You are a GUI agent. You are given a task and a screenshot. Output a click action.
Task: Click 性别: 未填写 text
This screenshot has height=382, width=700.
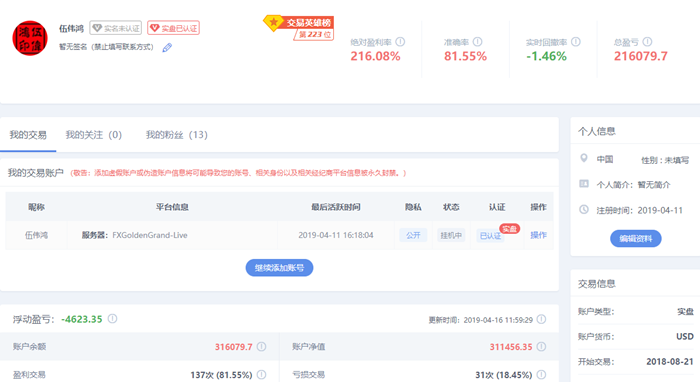(x=665, y=160)
